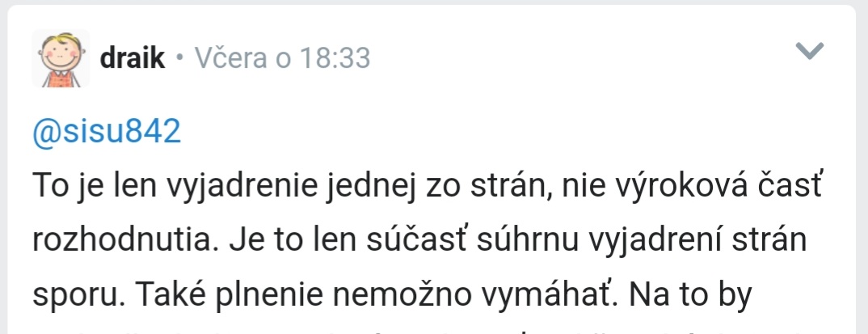Open the @sisu842 mention link

(x=106, y=132)
